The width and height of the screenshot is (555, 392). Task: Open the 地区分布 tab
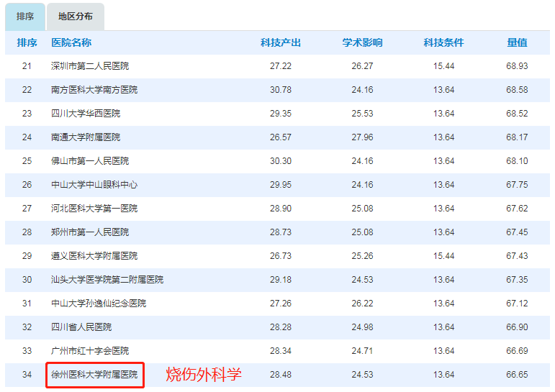tap(76, 17)
